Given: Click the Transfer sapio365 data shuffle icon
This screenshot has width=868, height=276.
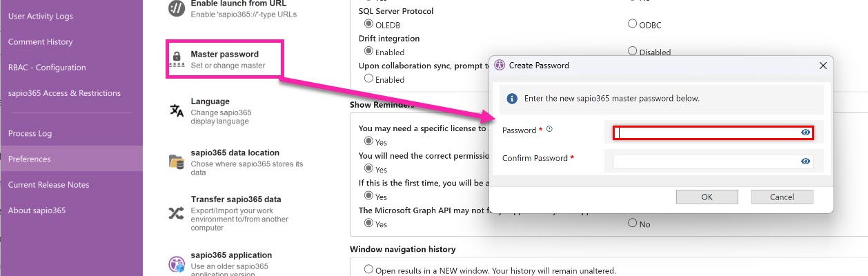Looking at the screenshot, I should pyautogui.click(x=177, y=213).
